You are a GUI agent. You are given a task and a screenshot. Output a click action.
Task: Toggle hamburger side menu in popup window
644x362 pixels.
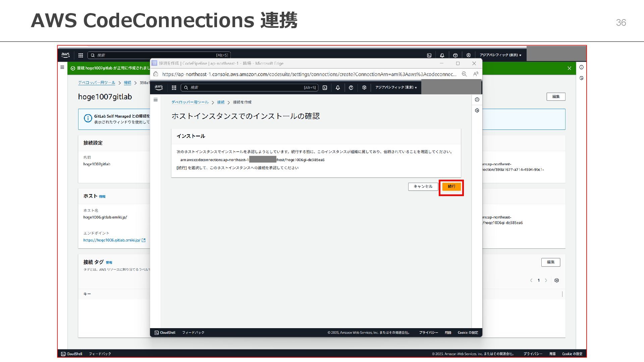click(156, 100)
